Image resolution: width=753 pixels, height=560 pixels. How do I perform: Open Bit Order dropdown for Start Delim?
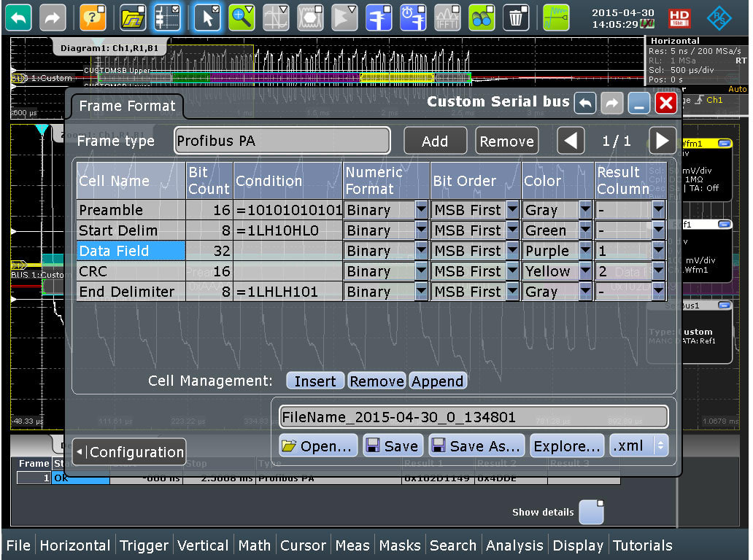click(x=512, y=230)
